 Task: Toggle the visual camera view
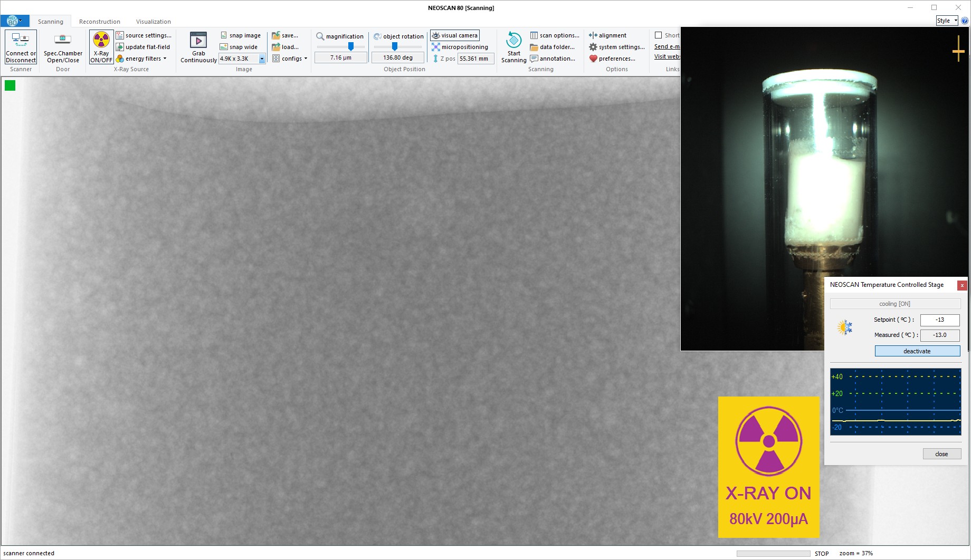(x=455, y=35)
